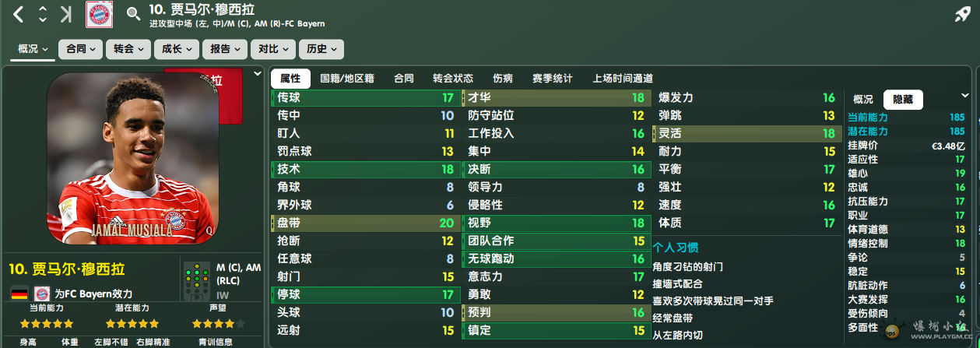Click the up/down player switcher arrows
This screenshot has width=980, height=348.
point(43,14)
